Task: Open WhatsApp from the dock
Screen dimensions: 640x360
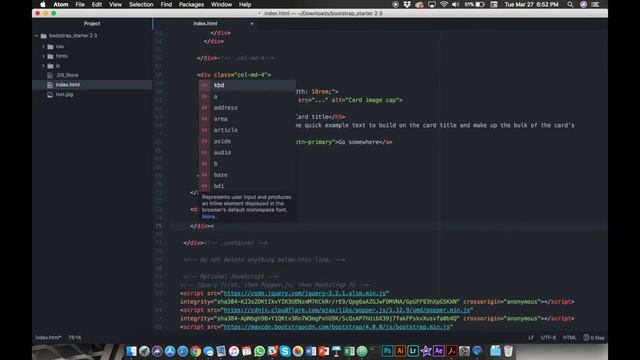Action: coord(260,351)
